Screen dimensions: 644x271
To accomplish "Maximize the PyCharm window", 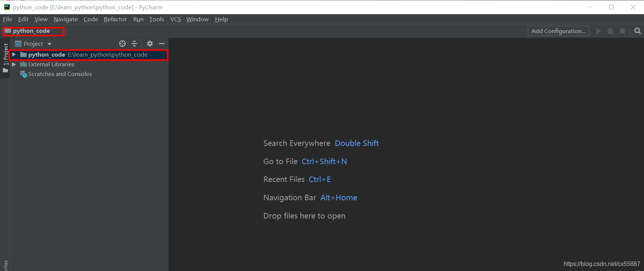I will pos(611,7).
